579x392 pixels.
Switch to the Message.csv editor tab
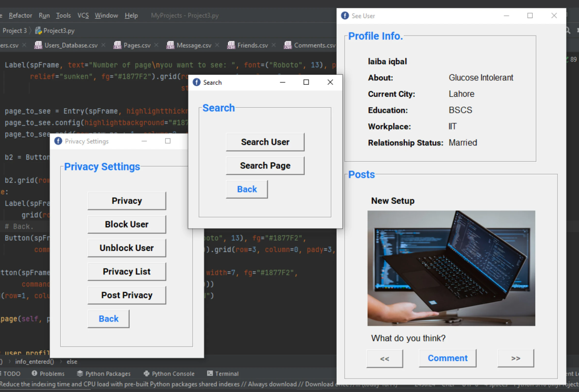click(194, 45)
